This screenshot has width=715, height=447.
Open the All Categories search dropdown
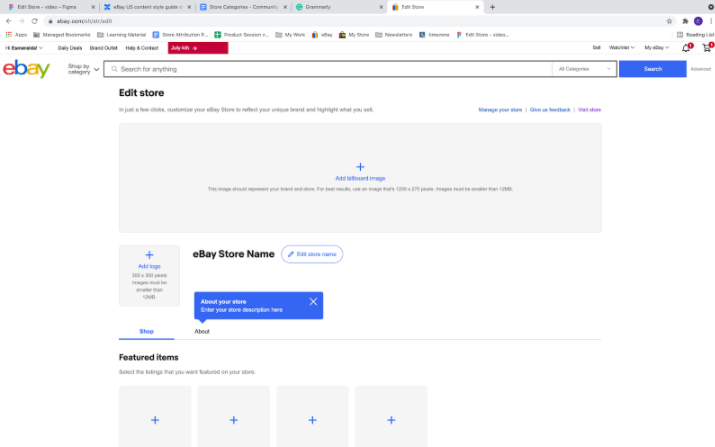[584, 69]
